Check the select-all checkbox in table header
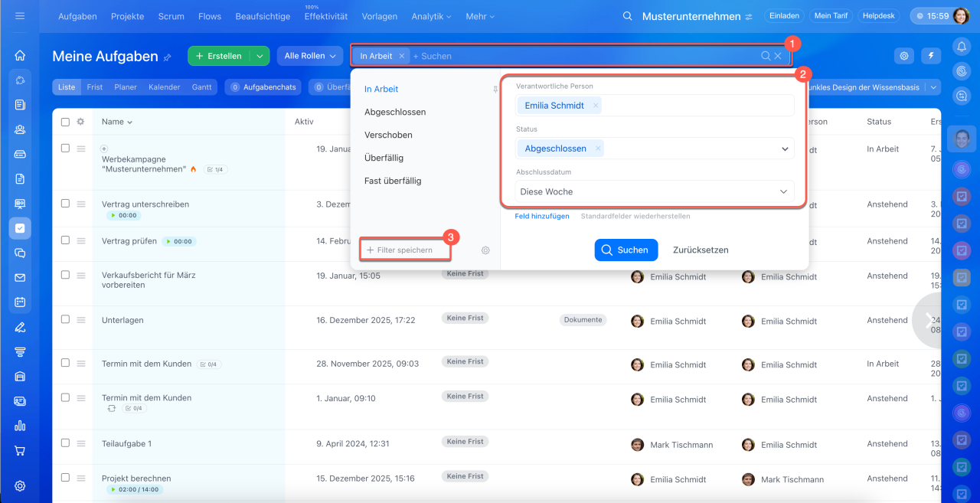The width and height of the screenshot is (980, 503). [65, 122]
